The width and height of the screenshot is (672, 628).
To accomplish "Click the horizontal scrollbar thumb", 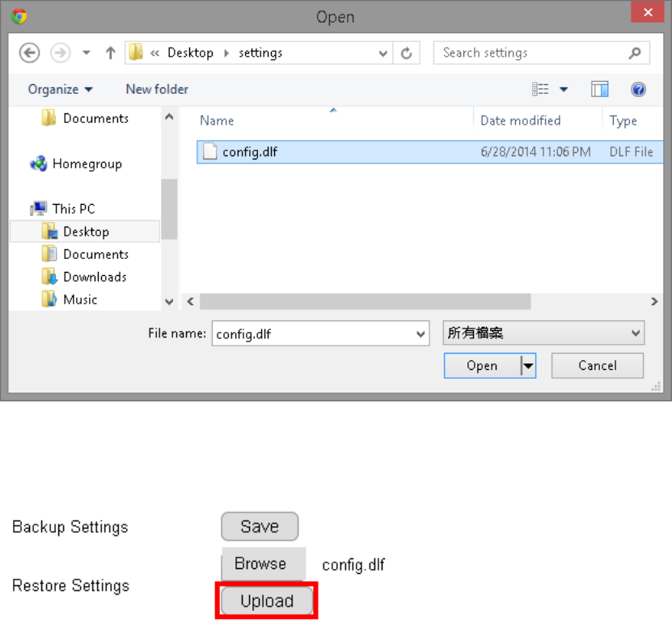I will (366, 302).
